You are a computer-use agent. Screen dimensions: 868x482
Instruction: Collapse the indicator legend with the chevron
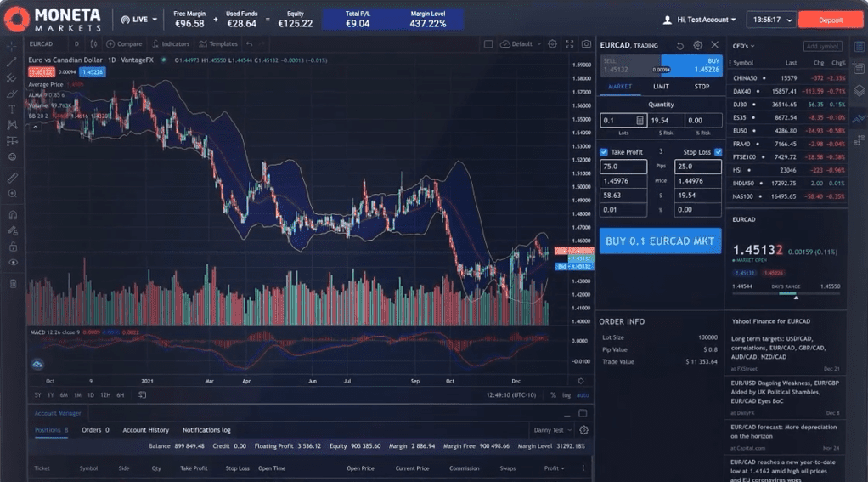point(36,127)
